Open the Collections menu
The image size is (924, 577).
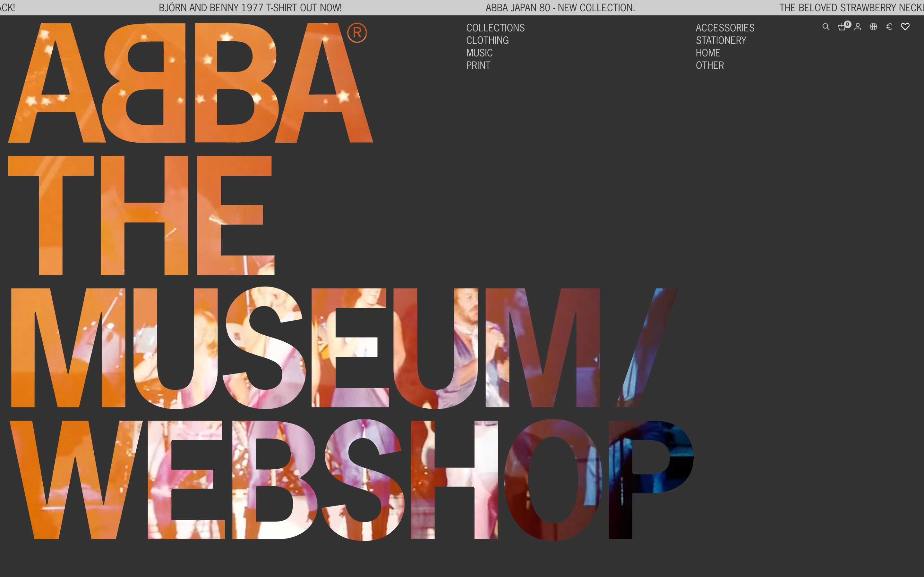pyautogui.click(x=495, y=28)
